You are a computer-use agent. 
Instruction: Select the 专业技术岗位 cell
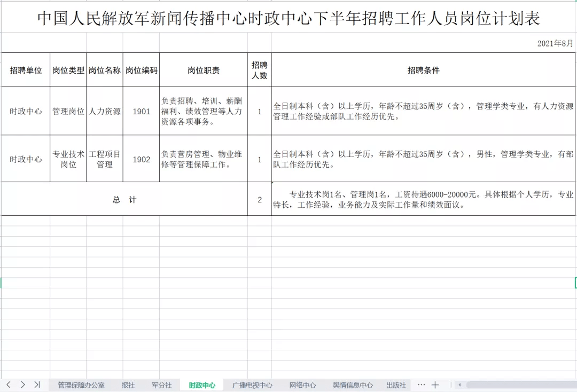[68, 159]
